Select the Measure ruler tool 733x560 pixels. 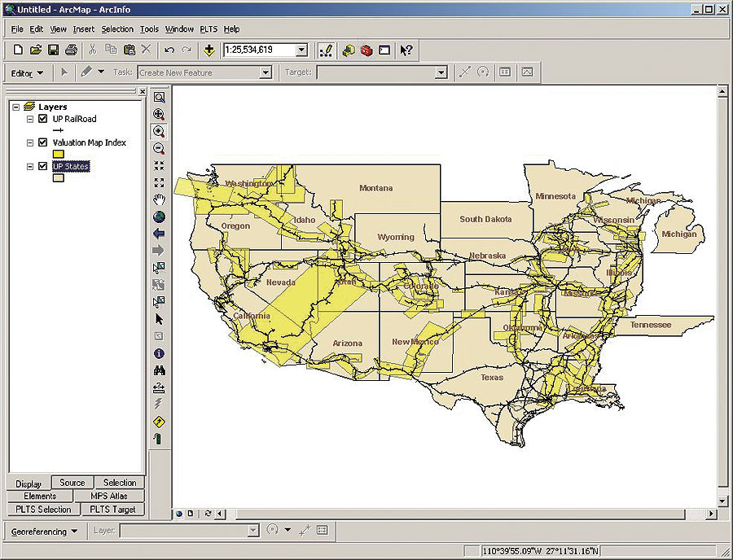point(159,387)
